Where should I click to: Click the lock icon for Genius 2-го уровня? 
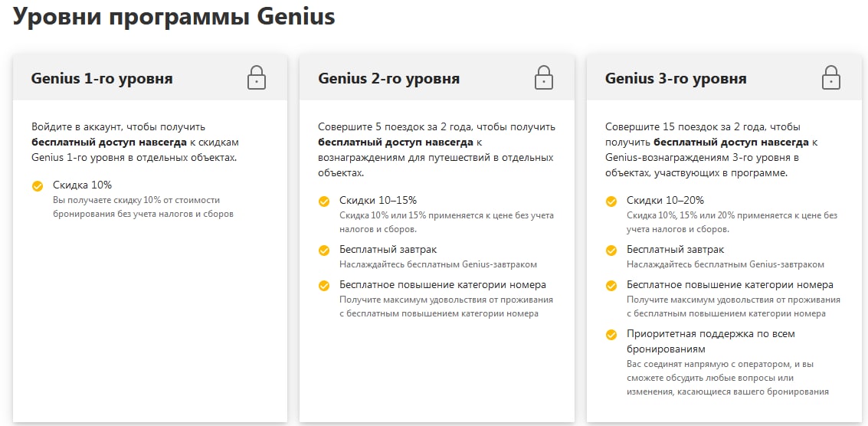click(x=543, y=77)
